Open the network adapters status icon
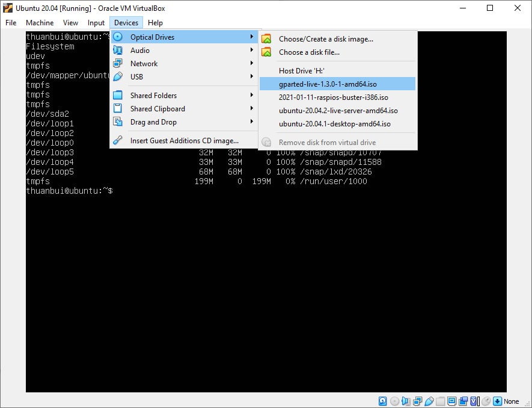This screenshot has width=532, height=408. pos(417,401)
